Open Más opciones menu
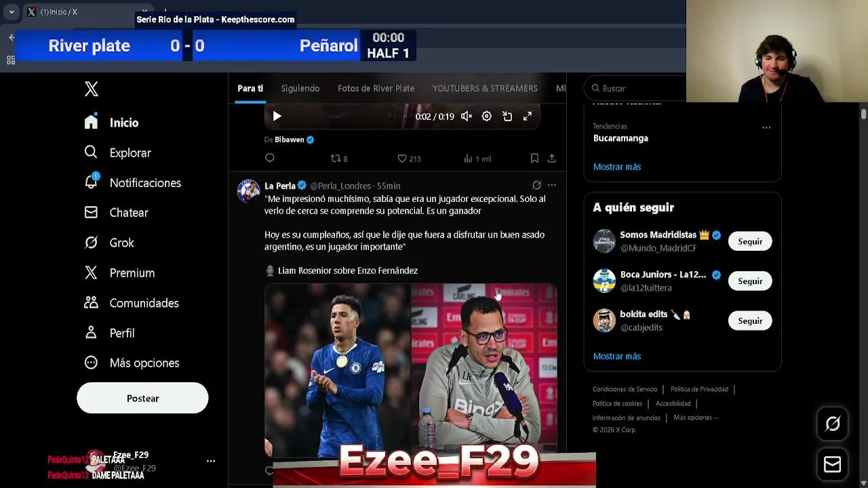The image size is (868, 488). [x=132, y=363]
